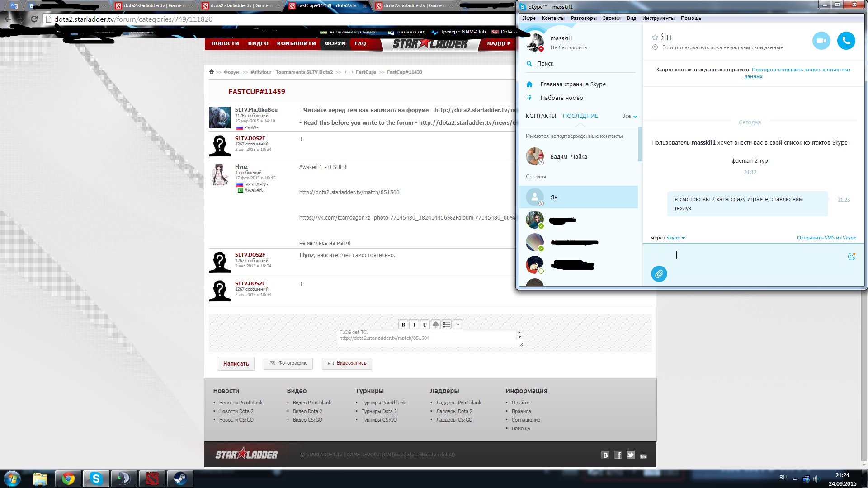
Task: Open Главная страница Skype home icon
Action: (529, 84)
